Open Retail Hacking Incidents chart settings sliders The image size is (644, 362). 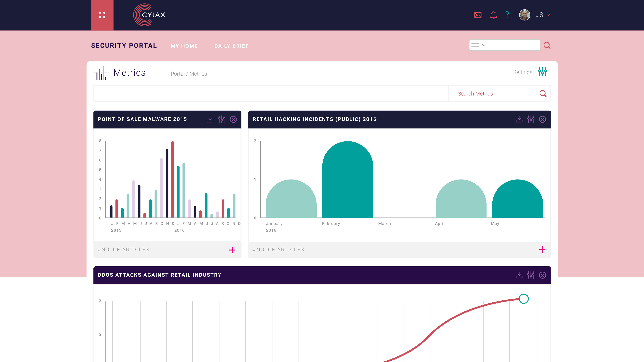531,119
